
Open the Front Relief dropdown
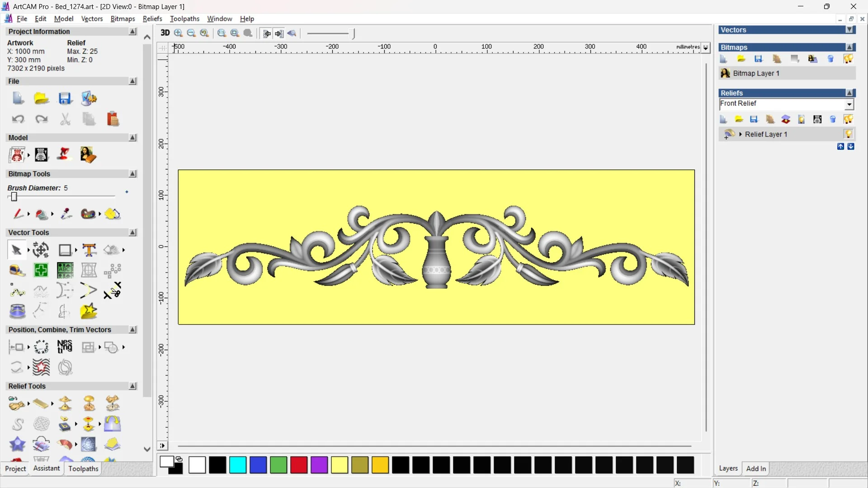pos(849,104)
